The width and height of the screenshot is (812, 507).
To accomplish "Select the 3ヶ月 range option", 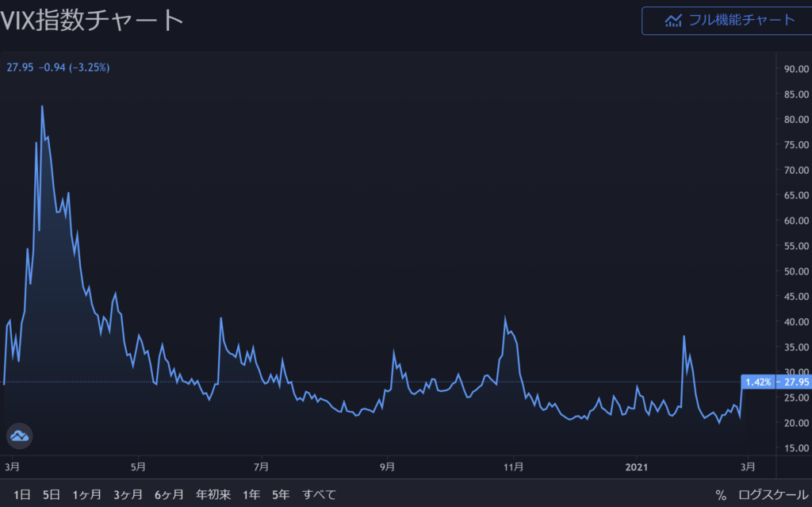I will pos(128,494).
